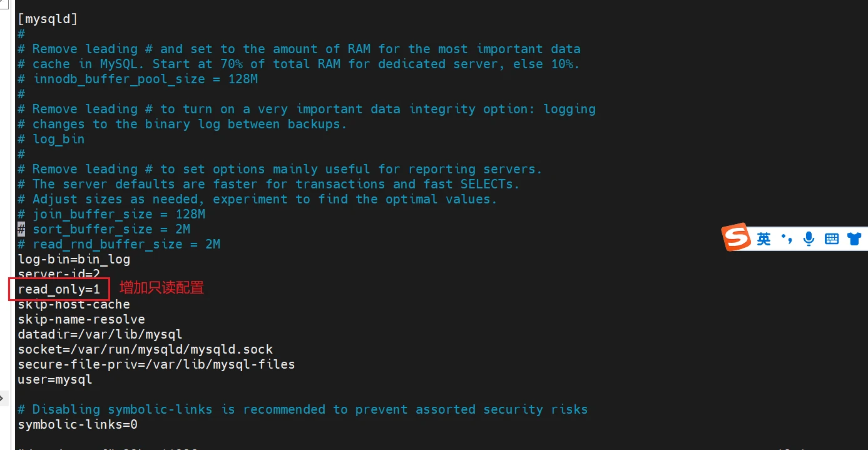Open voice input microphone icon
This screenshot has width=868, height=450.
[x=809, y=238]
